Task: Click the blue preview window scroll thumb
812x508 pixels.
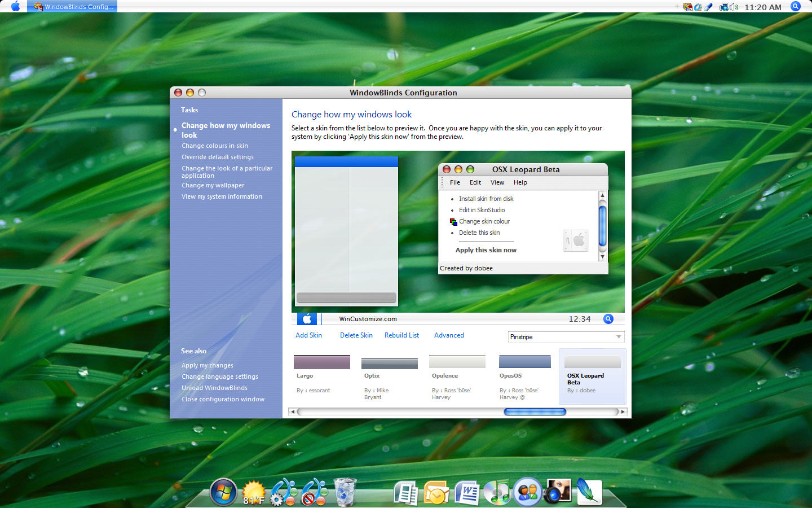Action: tap(602, 226)
